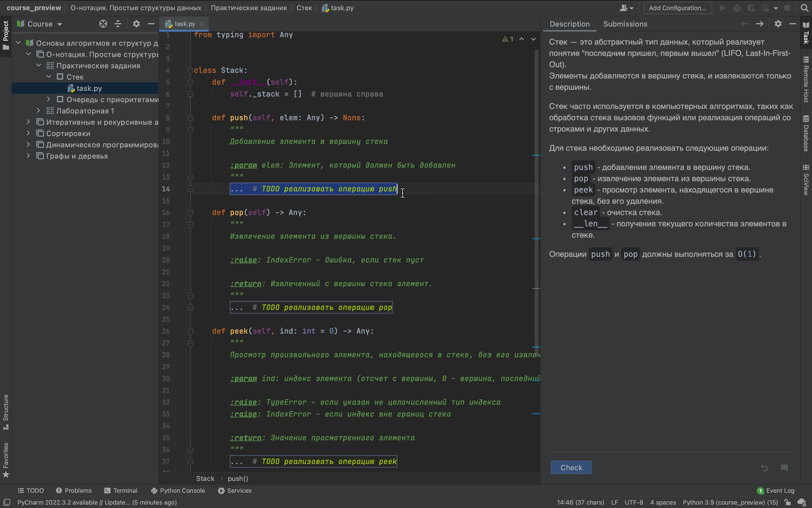Jump to previous highlighted error arrow
The image size is (812, 508).
click(522, 39)
